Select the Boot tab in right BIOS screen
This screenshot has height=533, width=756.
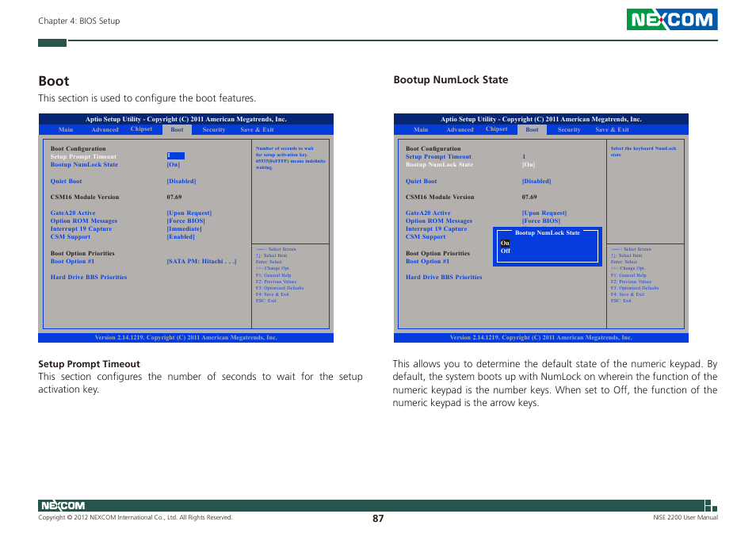tap(532, 130)
